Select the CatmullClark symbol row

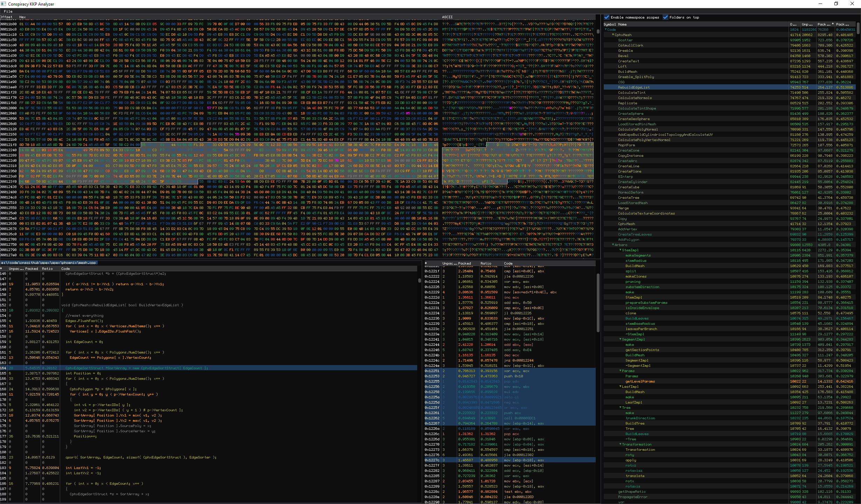click(729, 45)
